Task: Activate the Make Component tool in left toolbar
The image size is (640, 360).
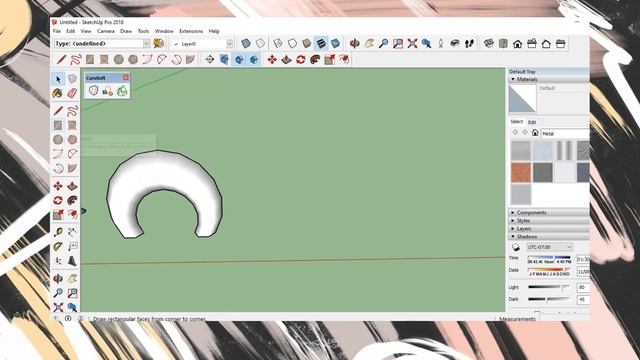Action: click(x=72, y=78)
